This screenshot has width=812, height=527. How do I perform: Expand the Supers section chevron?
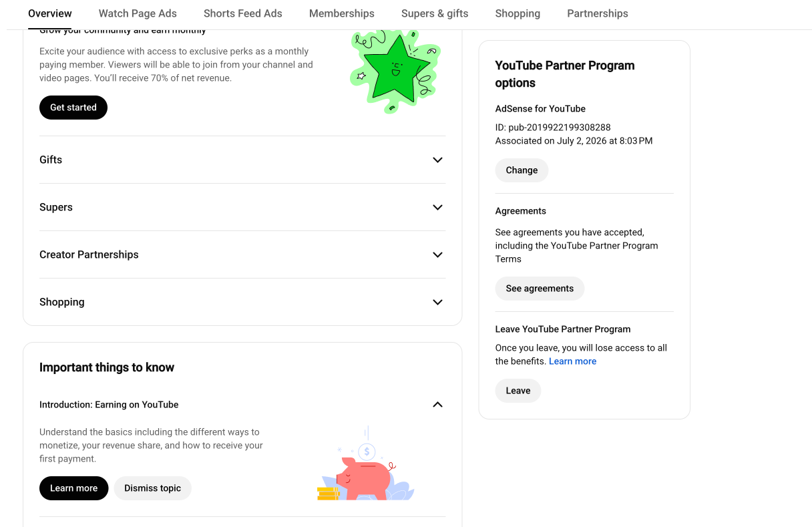pos(437,207)
